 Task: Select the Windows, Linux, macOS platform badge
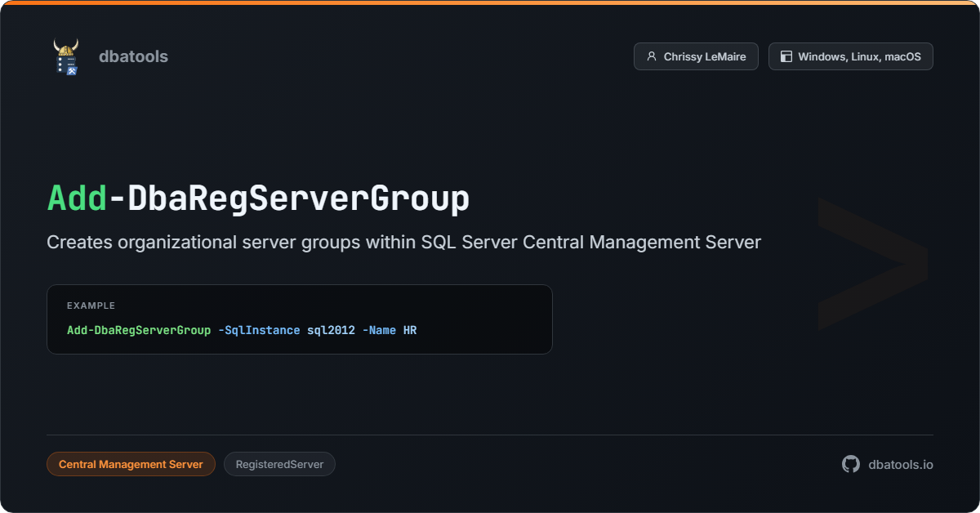(851, 56)
